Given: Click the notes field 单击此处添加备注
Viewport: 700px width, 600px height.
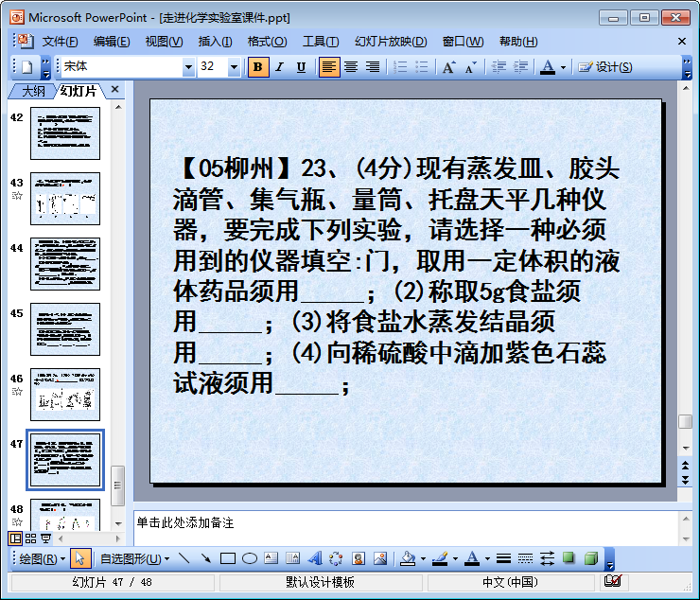Looking at the screenshot, I should (x=405, y=528).
